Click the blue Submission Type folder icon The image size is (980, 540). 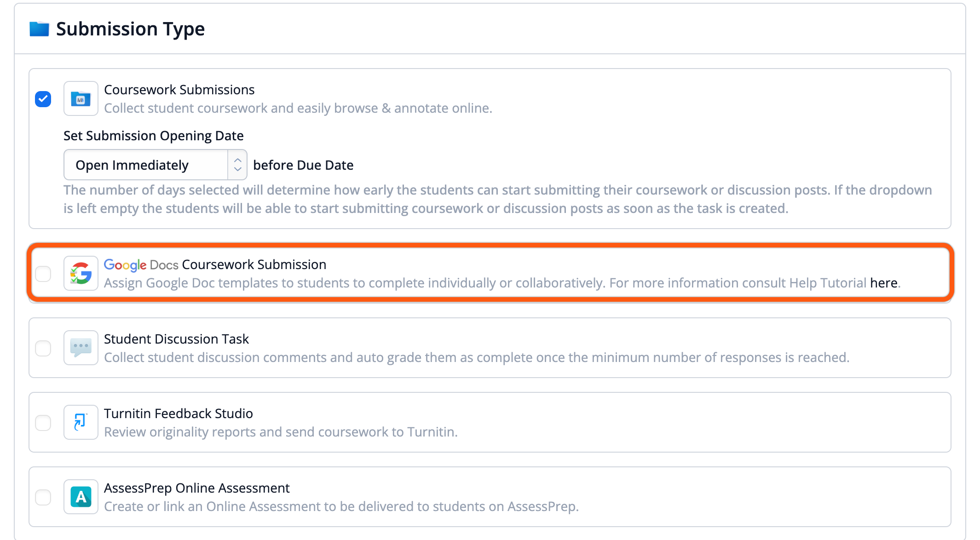(x=39, y=29)
